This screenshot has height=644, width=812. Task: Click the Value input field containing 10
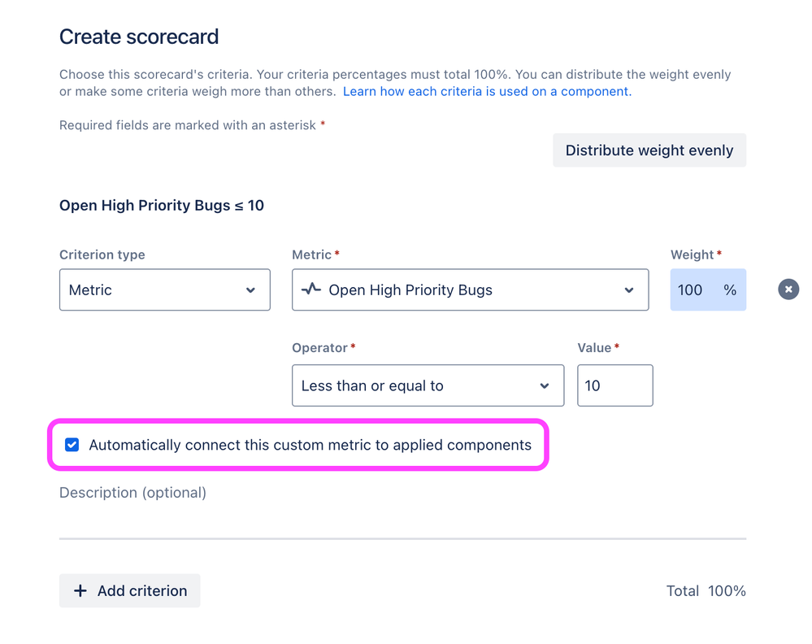click(615, 385)
